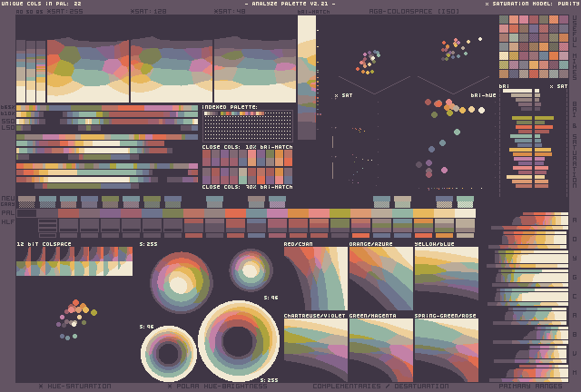Select the slate blue swatch in PAL row
This screenshot has width=581, height=392.
[x=152, y=213]
